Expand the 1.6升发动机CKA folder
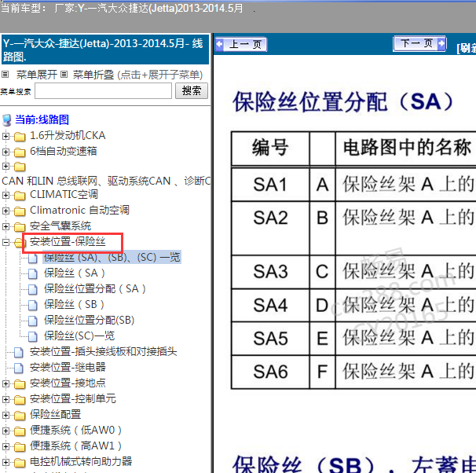 click(5, 136)
